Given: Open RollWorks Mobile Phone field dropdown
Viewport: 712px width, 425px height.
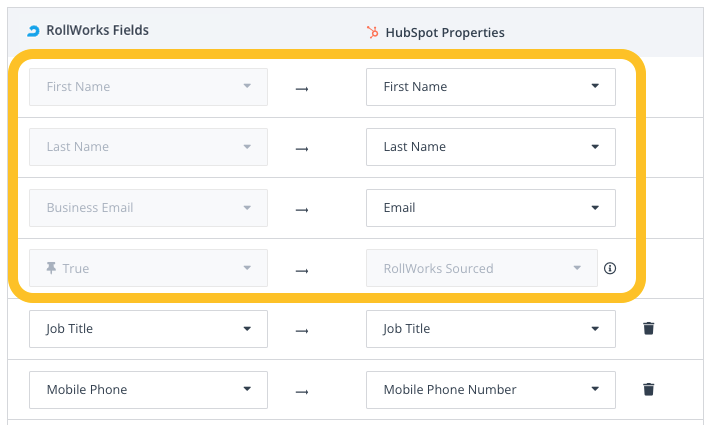Looking at the screenshot, I should [x=148, y=390].
